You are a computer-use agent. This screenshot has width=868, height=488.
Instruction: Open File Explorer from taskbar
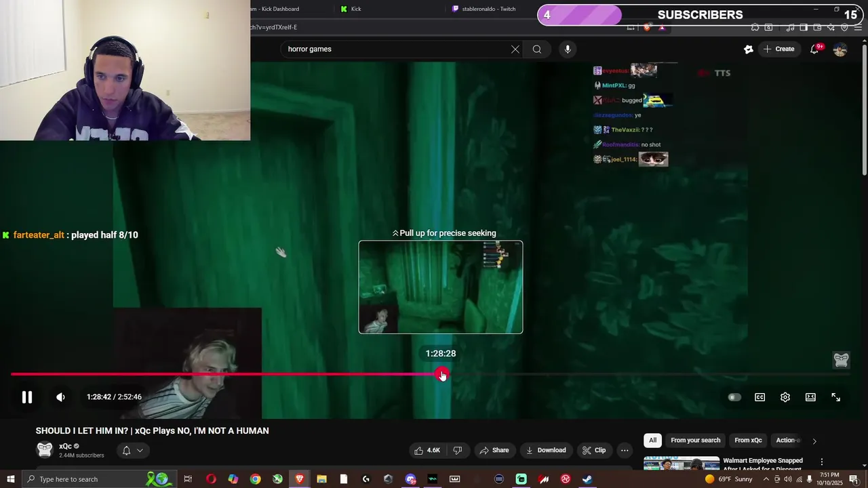321,479
